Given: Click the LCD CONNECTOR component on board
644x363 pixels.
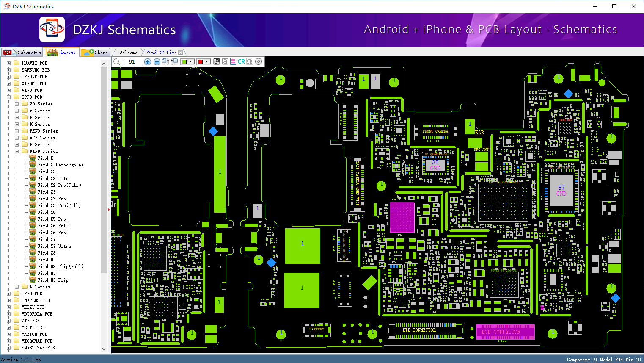Looking at the screenshot, I should pyautogui.click(x=506, y=332).
